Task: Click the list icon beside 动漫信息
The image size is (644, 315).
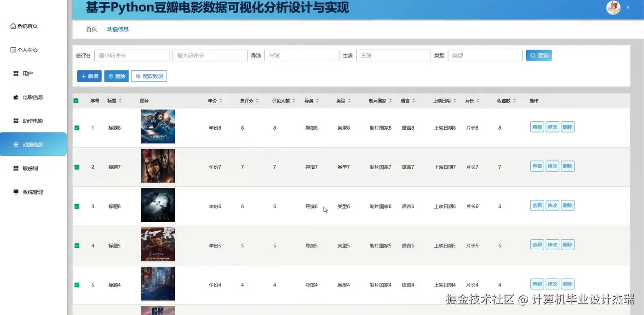Action: [x=16, y=144]
